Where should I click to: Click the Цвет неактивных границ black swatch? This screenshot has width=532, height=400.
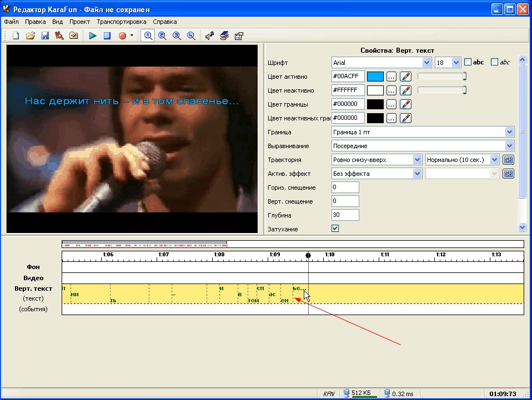(x=375, y=118)
